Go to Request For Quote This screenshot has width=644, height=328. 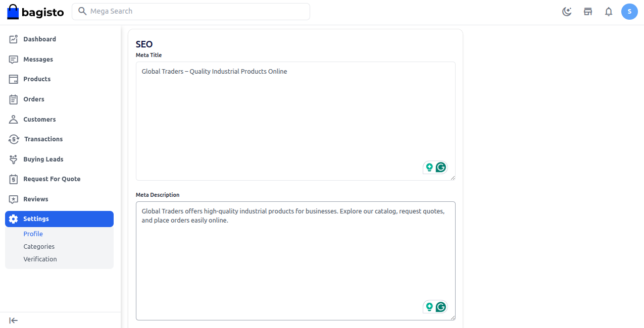coord(52,179)
